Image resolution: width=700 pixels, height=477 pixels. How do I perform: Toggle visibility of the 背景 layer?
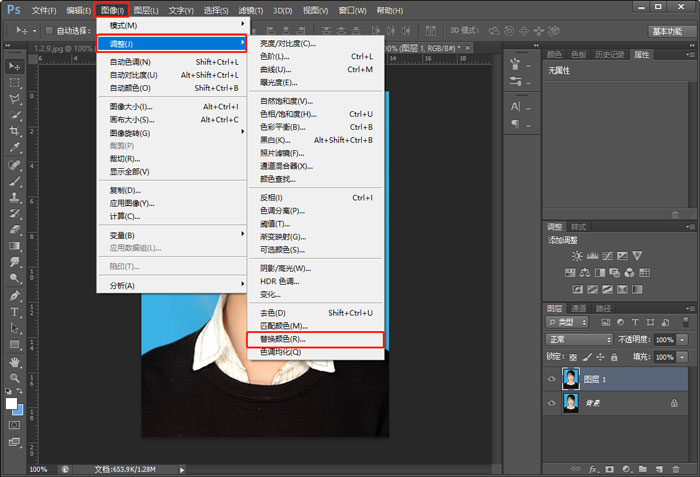click(552, 402)
